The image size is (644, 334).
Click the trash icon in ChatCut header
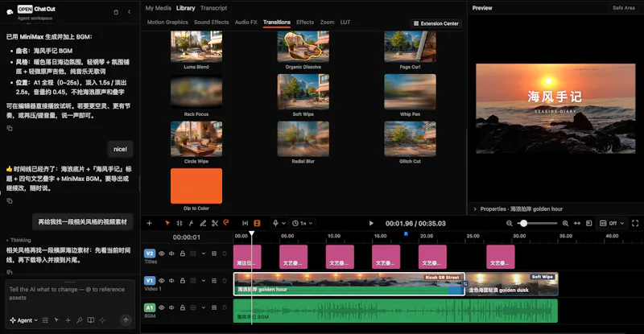(116, 12)
